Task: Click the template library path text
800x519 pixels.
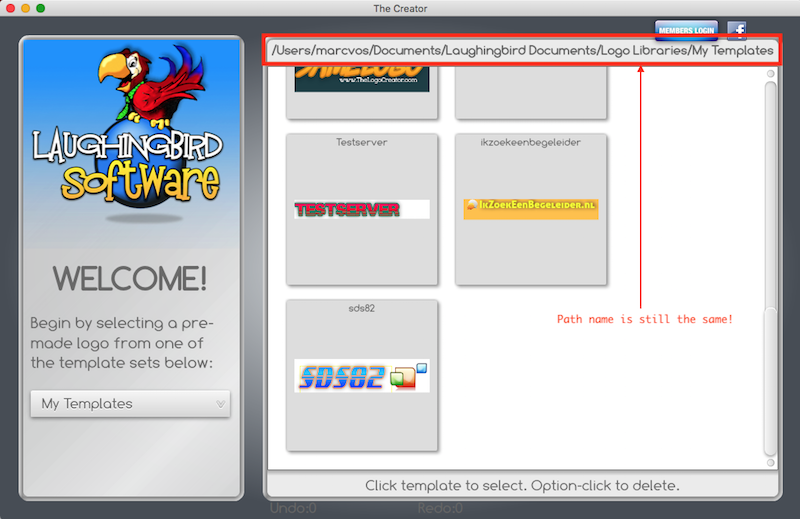Action: pos(522,51)
